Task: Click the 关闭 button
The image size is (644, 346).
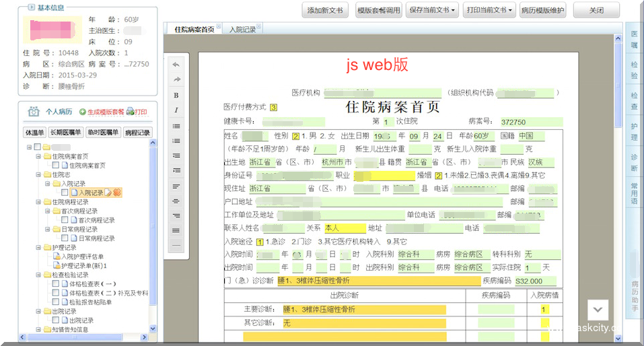Action: pyautogui.click(x=596, y=10)
